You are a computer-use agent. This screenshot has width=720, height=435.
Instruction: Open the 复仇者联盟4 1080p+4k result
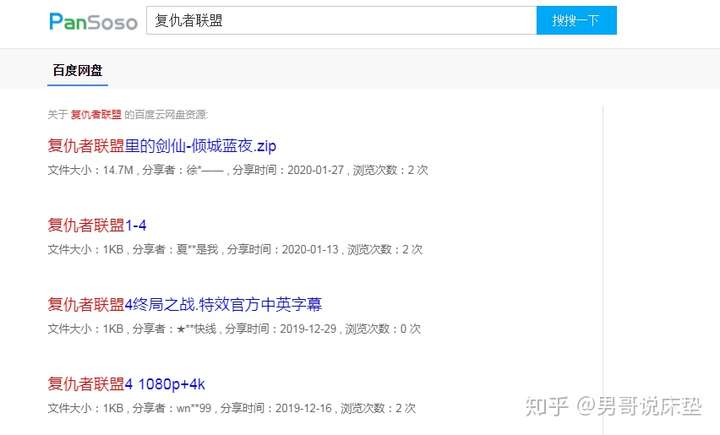[x=126, y=384]
